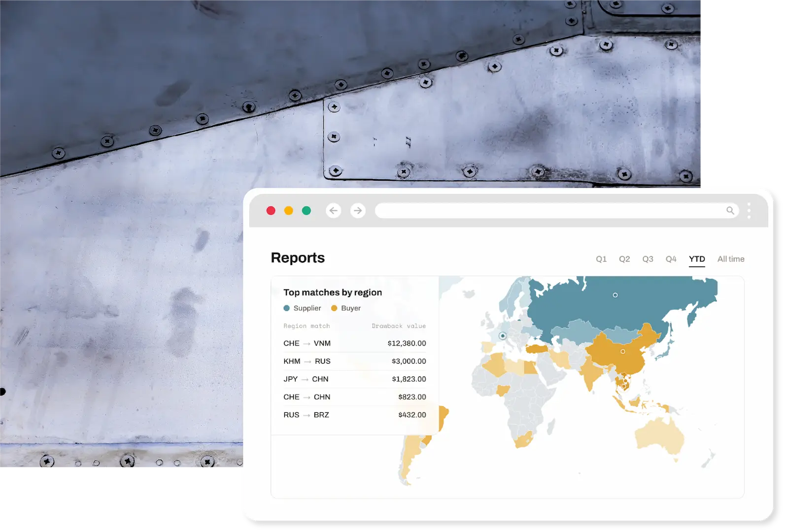Click the $823.00 value

pyautogui.click(x=412, y=397)
